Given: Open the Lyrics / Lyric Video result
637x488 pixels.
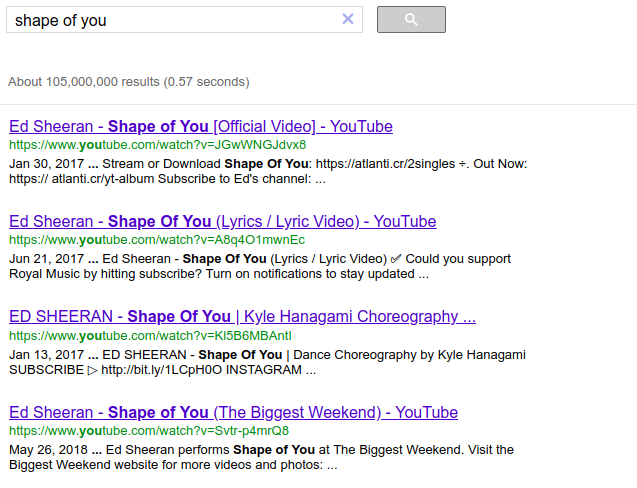Looking at the screenshot, I should click(x=223, y=221).
